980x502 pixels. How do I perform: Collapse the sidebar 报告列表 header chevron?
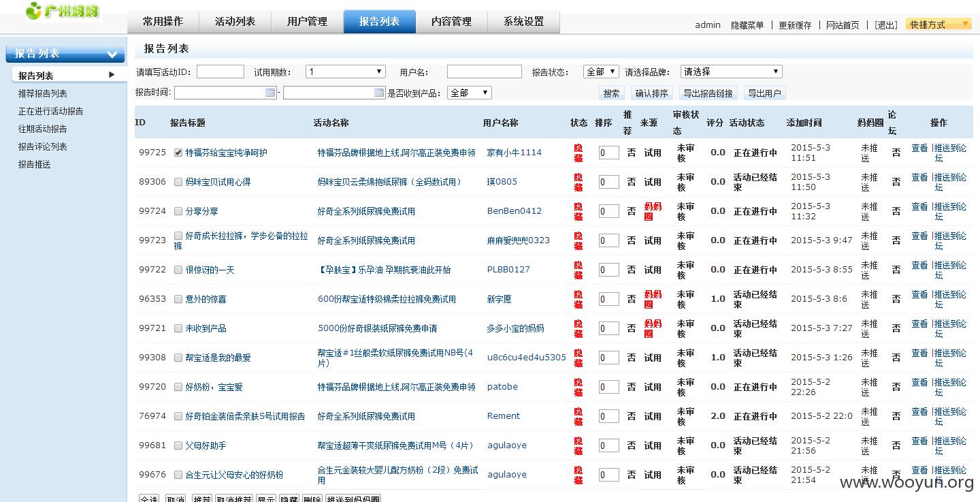(112, 54)
